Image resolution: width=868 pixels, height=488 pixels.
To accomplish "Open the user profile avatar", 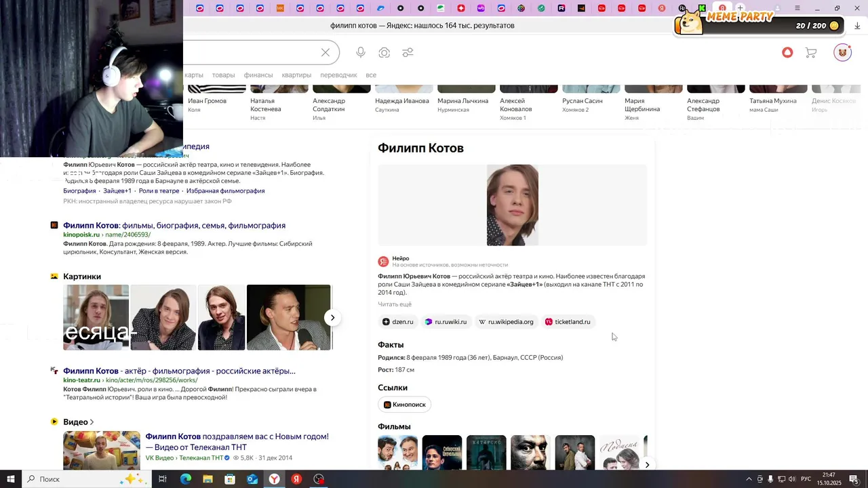I will (x=842, y=52).
